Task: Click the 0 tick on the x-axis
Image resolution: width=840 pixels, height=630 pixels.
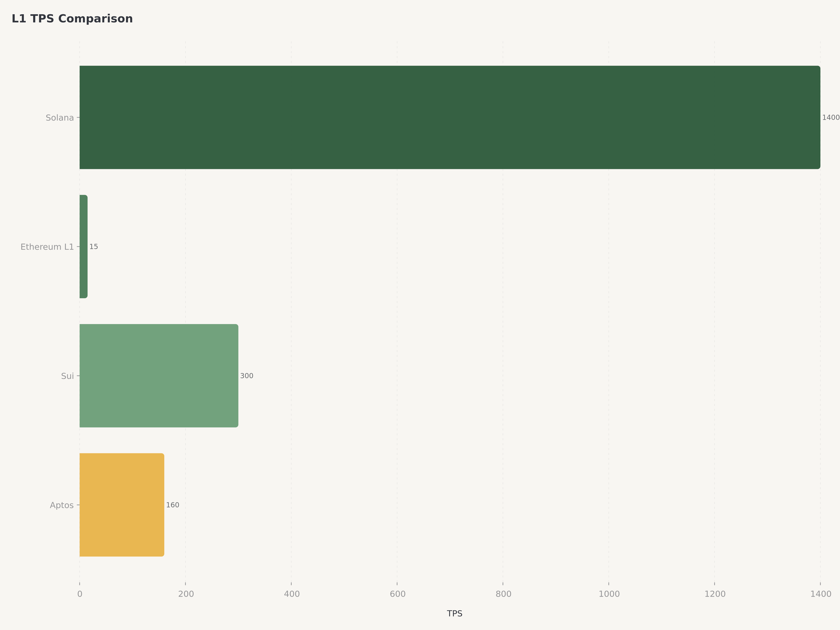Action: [x=80, y=594]
